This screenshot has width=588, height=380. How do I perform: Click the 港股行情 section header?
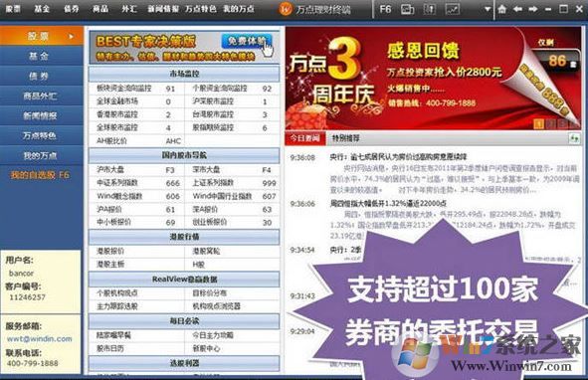click(184, 237)
